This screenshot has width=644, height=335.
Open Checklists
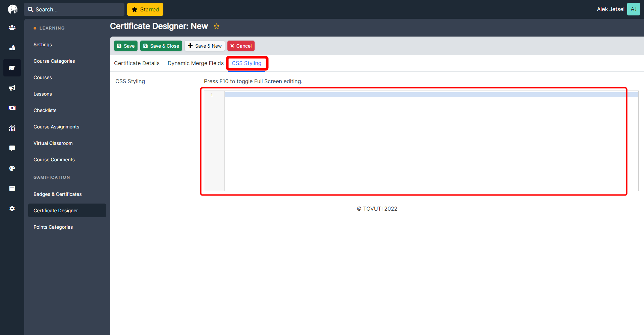tap(45, 110)
